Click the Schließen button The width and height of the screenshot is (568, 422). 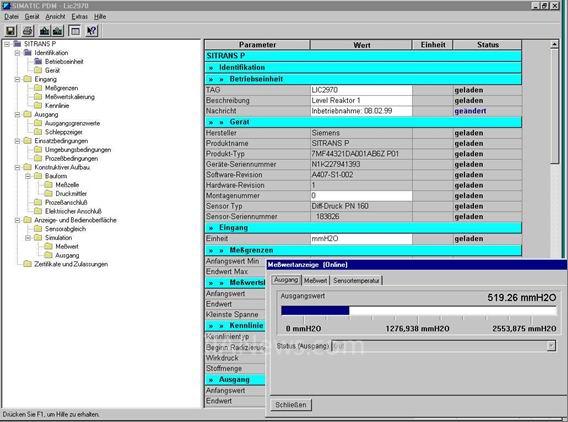pyautogui.click(x=291, y=405)
